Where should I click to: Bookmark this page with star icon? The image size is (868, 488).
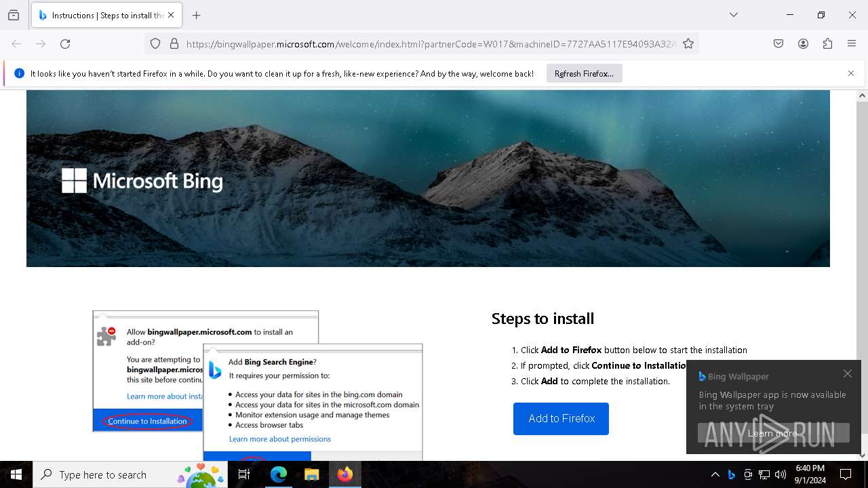(688, 43)
